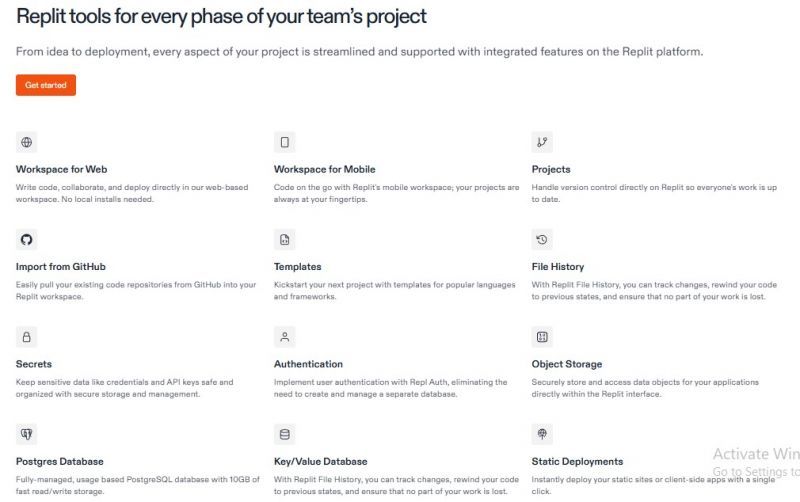The image size is (800, 502).
Task: Select the Templates feature title
Action: (297, 267)
